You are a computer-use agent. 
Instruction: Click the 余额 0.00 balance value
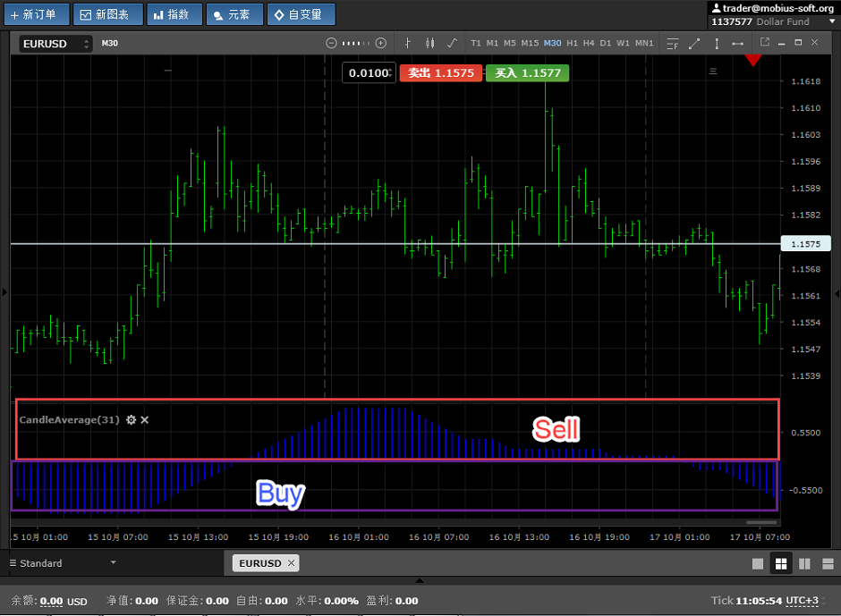(x=51, y=601)
